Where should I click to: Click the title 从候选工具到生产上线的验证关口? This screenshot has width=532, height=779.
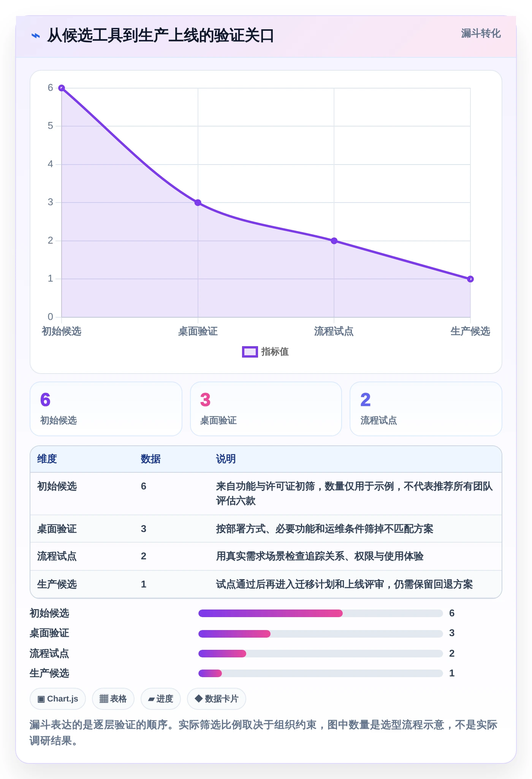point(160,36)
